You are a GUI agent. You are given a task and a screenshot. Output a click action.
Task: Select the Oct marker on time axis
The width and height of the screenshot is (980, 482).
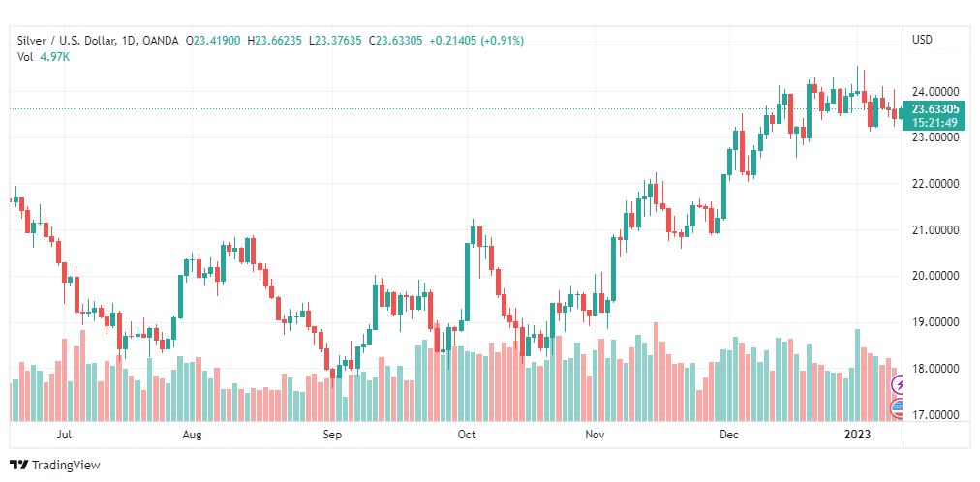tap(467, 436)
